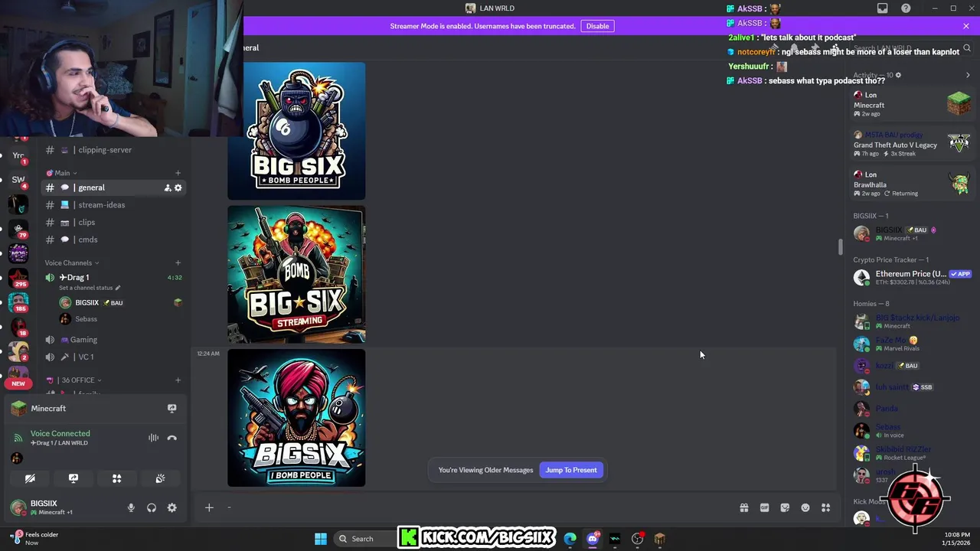The height and width of the screenshot is (551, 980).
Task: Collapse the Voice Channels category
Action: click(72, 263)
